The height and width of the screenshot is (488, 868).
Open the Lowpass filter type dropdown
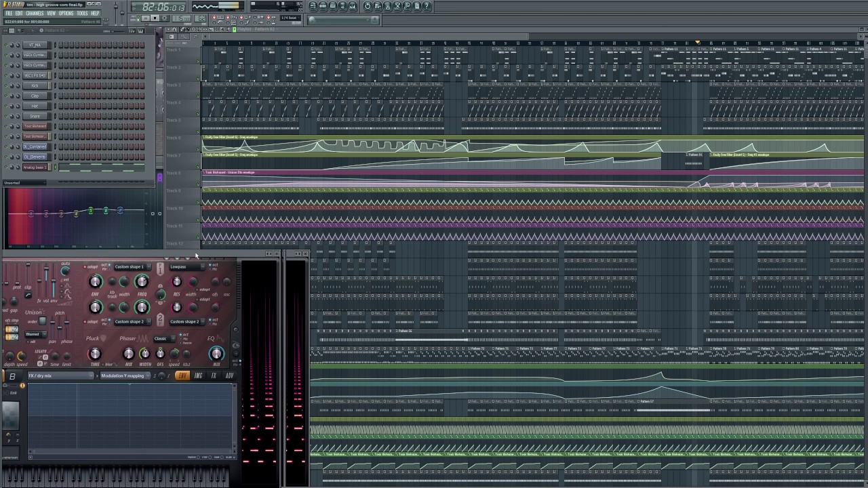[x=187, y=267]
